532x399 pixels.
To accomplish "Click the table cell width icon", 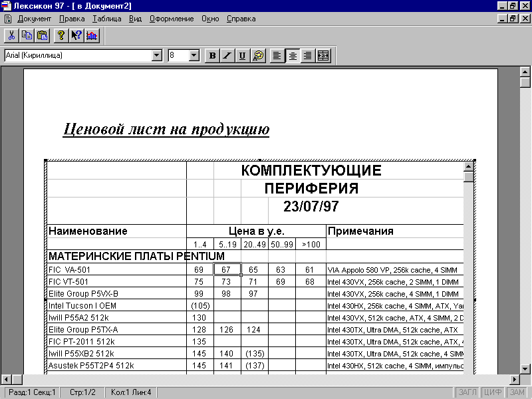I will coord(323,55).
